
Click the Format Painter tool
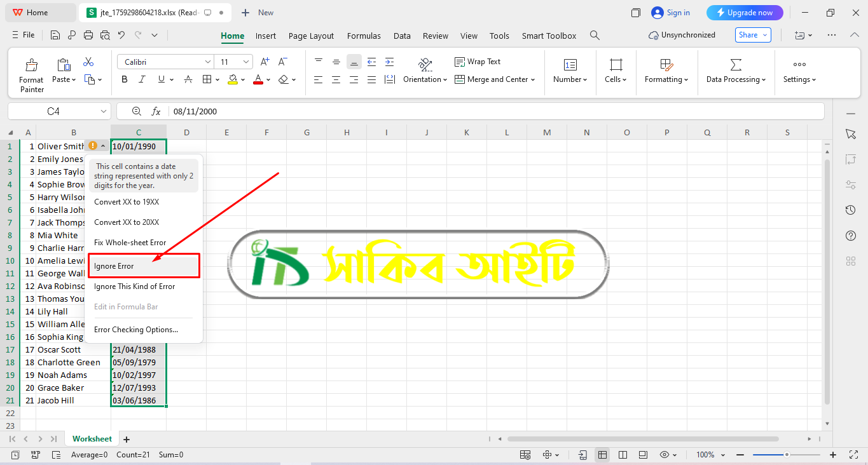coord(31,74)
